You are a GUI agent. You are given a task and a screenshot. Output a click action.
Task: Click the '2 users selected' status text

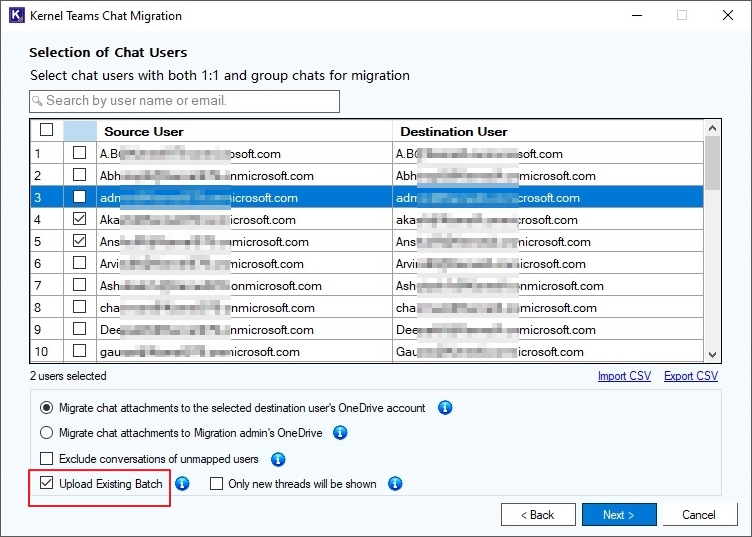68,376
